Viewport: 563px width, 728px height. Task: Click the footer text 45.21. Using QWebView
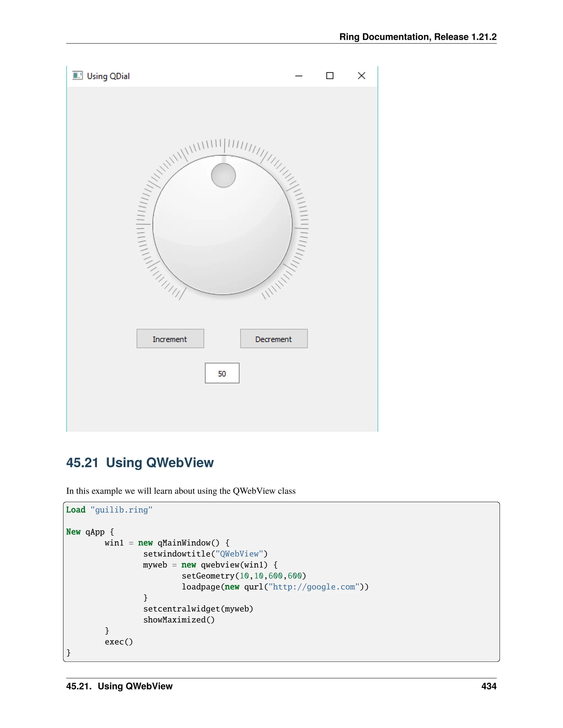click(x=119, y=686)
